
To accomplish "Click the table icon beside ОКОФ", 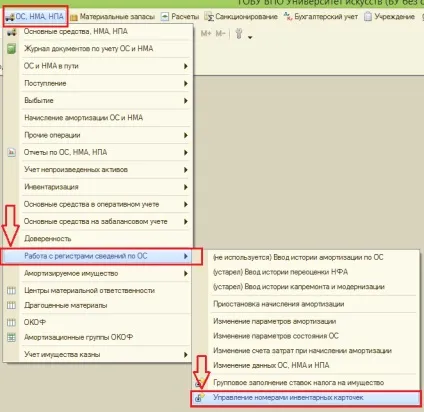I will click(11, 323).
